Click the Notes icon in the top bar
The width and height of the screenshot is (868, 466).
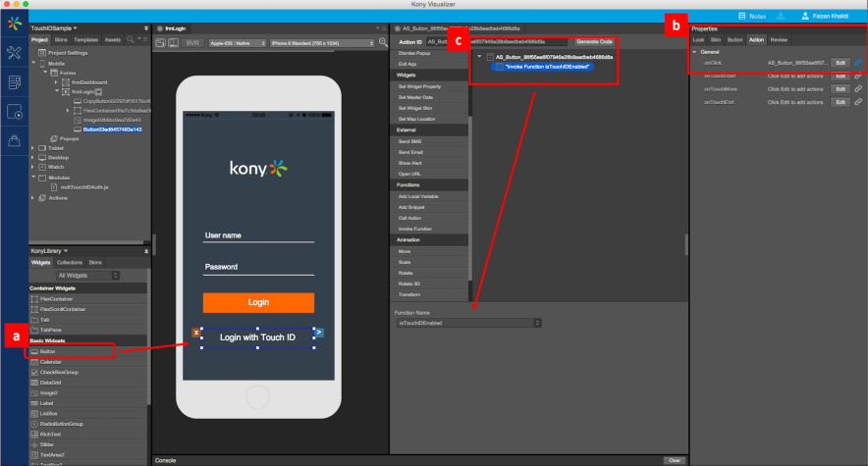[741, 16]
